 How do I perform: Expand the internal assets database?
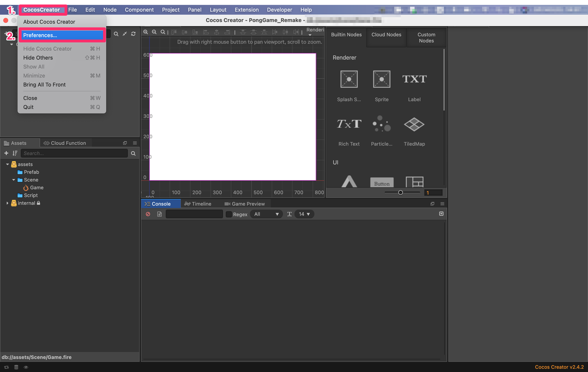point(7,203)
